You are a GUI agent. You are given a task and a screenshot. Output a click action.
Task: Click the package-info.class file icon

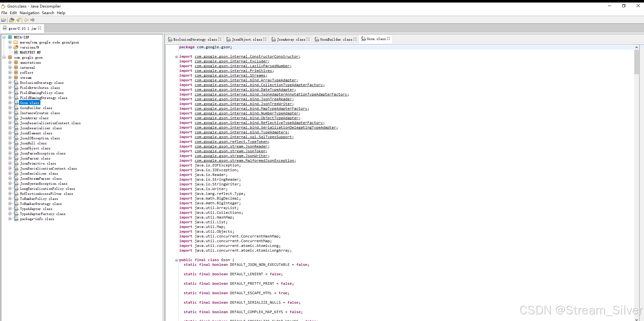pyautogui.click(x=16, y=219)
